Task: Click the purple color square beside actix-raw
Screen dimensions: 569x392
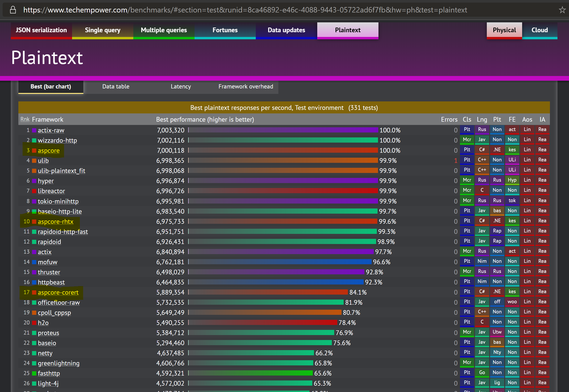Action: pos(34,130)
